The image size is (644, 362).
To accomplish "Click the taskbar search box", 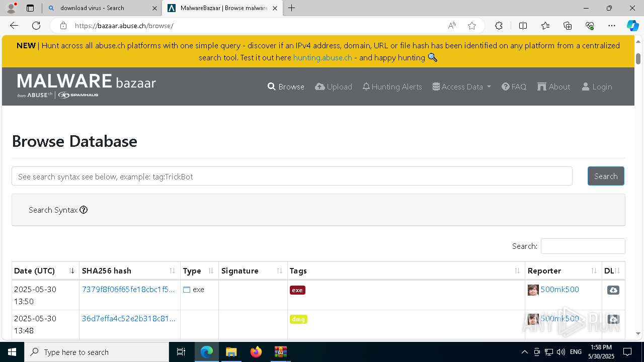I will [x=97, y=352].
